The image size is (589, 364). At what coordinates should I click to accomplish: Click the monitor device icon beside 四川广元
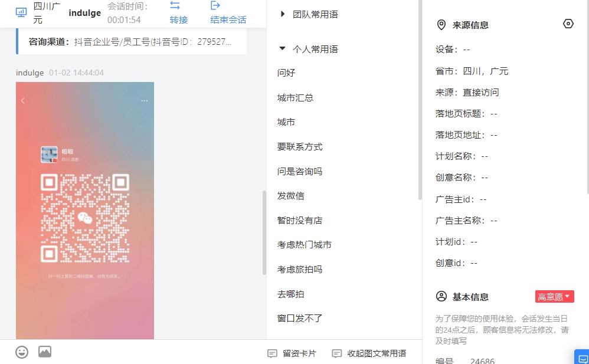21,13
